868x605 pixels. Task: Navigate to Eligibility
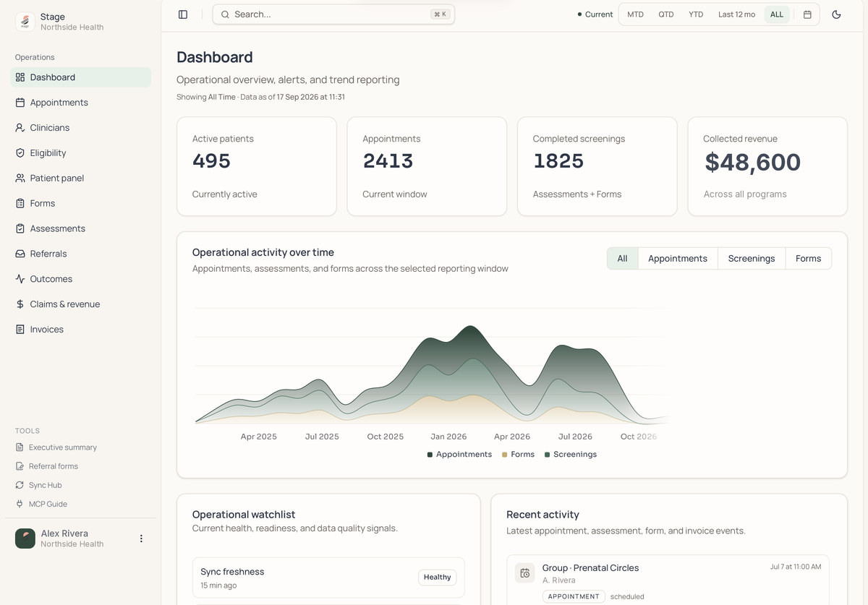click(x=81, y=153)
